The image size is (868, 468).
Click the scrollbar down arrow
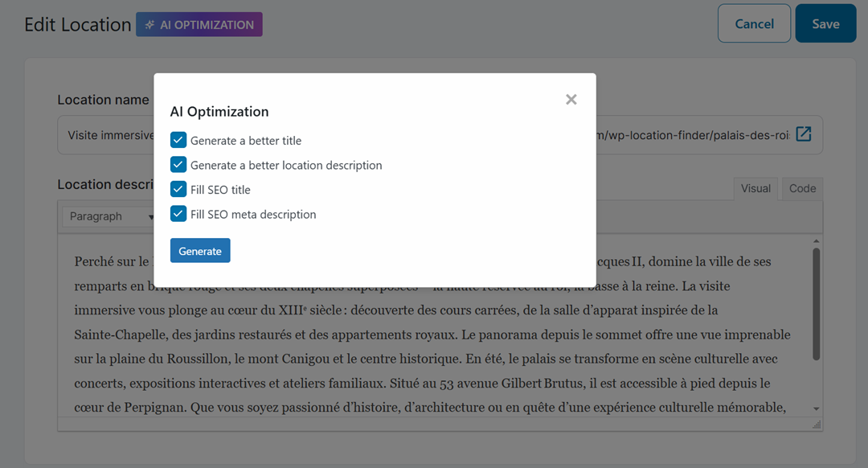click(817, 410)
